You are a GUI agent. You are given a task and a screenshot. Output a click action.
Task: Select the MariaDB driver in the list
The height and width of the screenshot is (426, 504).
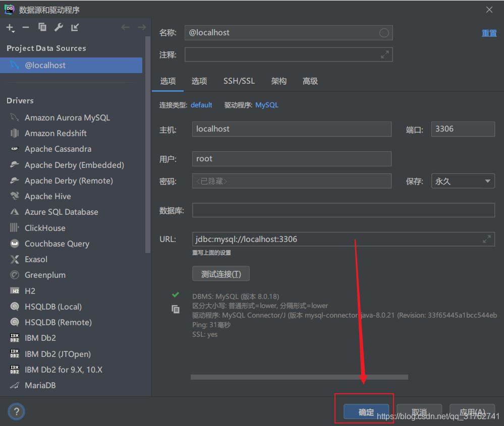[x=40, y=385]
